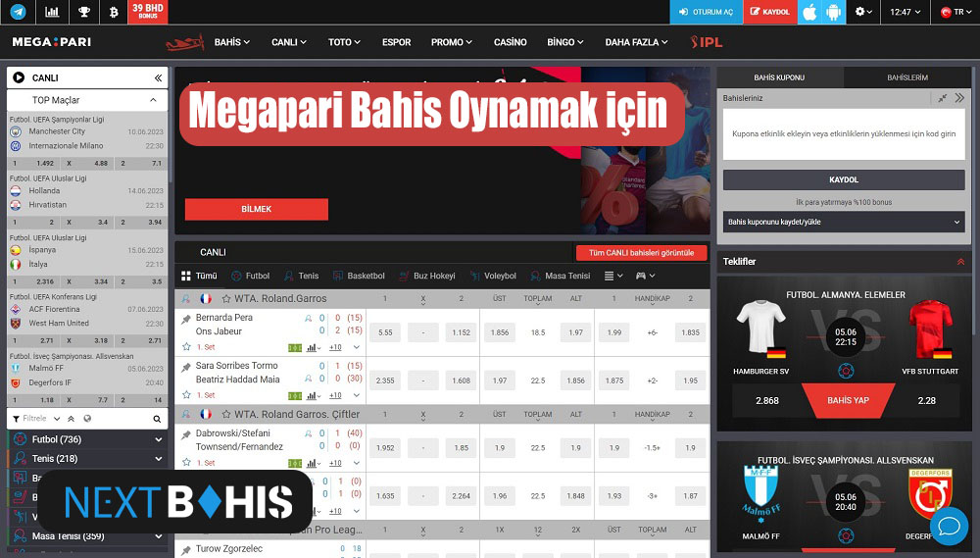Open the settings gear menu
This screenshot has height=558, width=980.
click(x=863, y=12)
